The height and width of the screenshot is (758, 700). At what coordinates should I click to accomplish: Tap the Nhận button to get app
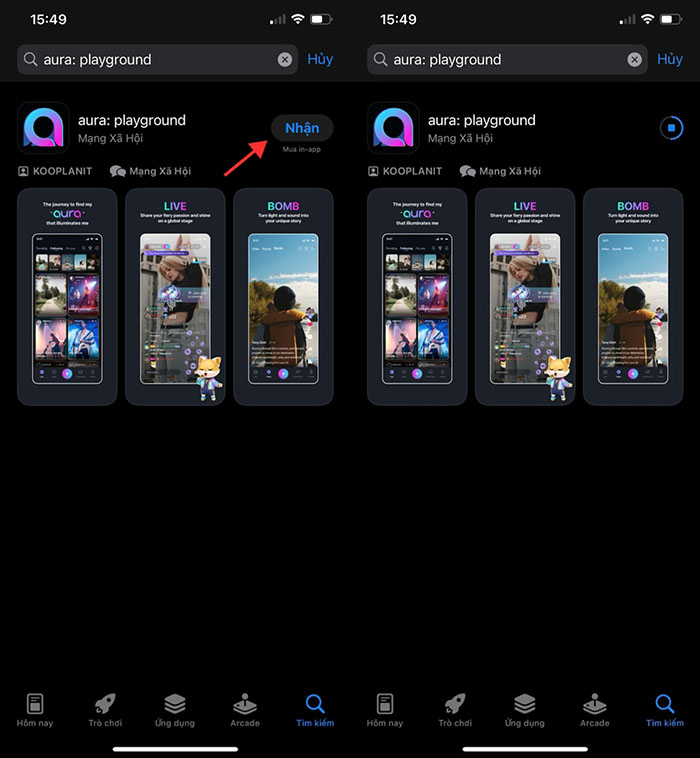[301, 128]
